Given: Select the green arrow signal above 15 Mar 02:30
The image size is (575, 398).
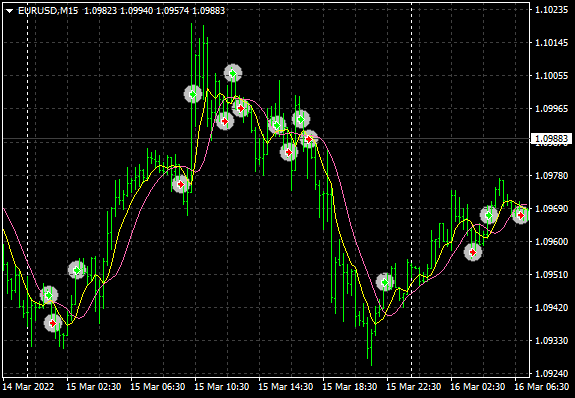Looking at the screenshot, I should click(77, 270).
